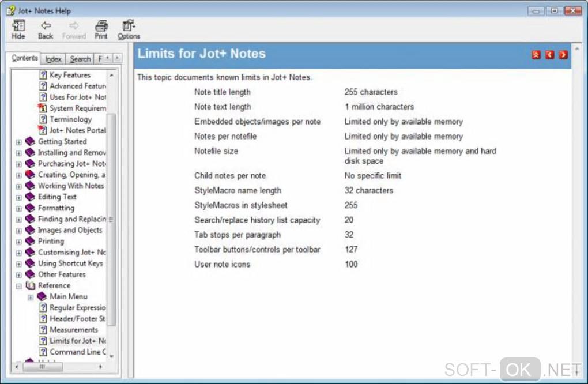Click the Jot+ Notes Help title icon

(x=10, y=10)
